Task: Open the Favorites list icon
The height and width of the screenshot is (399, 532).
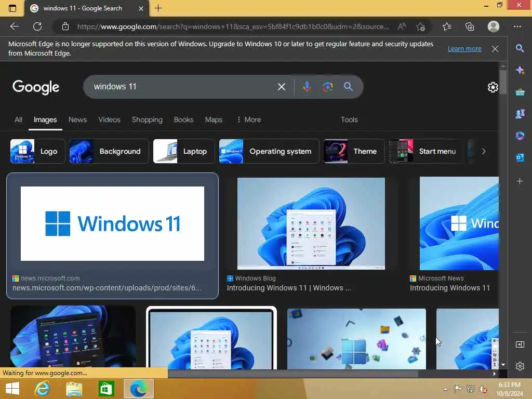Action: tap(447, 26)
